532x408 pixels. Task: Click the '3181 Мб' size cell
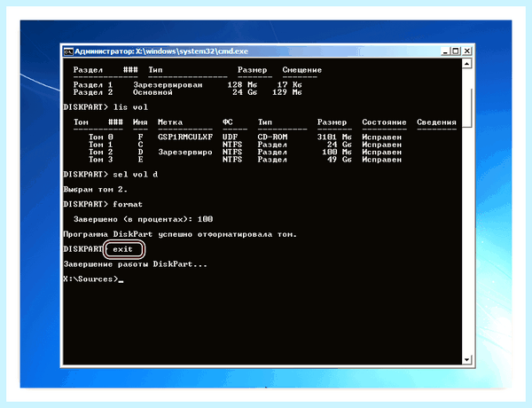[334, 137]
